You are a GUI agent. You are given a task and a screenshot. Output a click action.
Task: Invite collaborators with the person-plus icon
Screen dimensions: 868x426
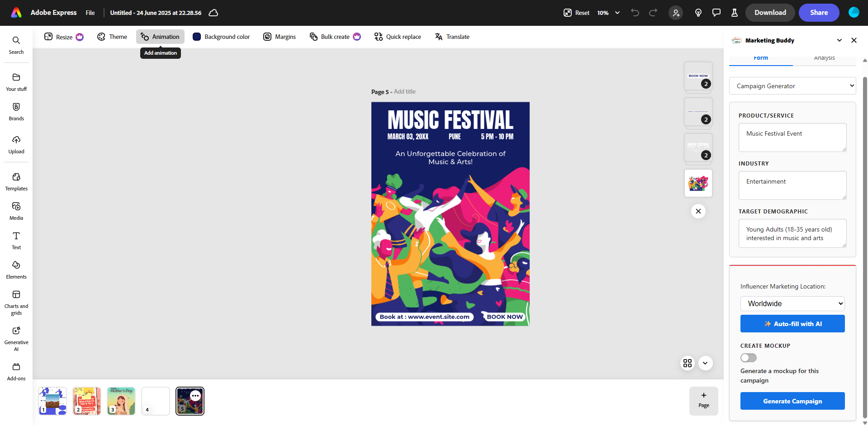[x=676, y=13]
